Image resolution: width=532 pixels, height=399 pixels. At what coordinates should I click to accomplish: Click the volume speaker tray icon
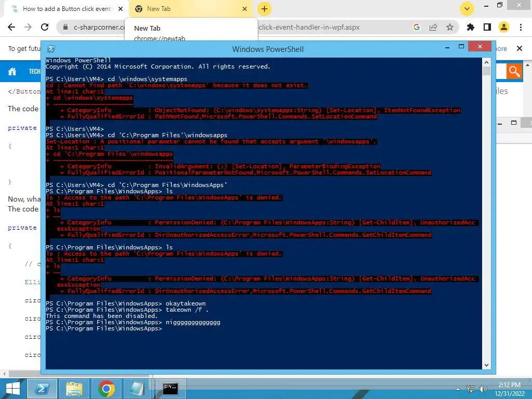pos(483,389)
